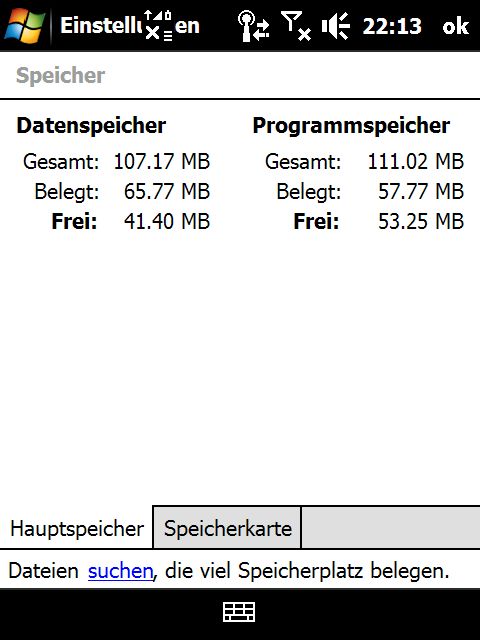Screen dimensions: 480x640
Task: Select the Hauptspeicher tab
Action: coord(77,528)
